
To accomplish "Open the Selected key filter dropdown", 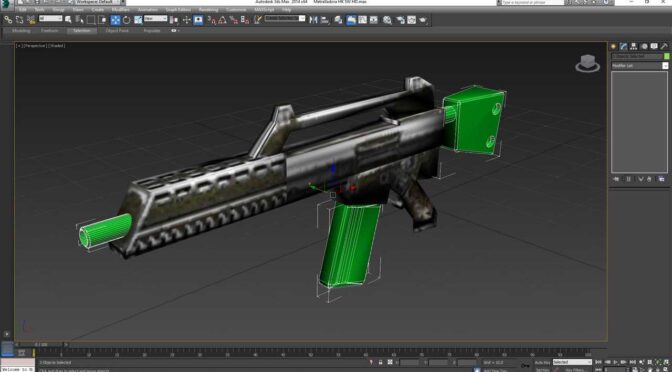I will tap(572, 363).
